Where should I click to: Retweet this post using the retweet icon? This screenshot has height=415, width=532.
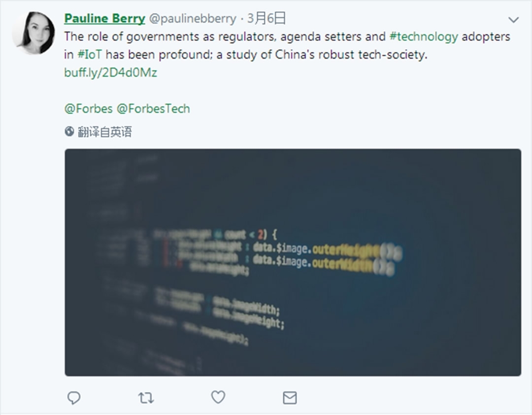coord(146,398)
